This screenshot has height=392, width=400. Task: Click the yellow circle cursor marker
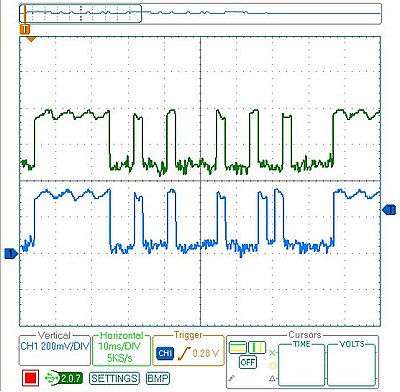tap(272, 366)
